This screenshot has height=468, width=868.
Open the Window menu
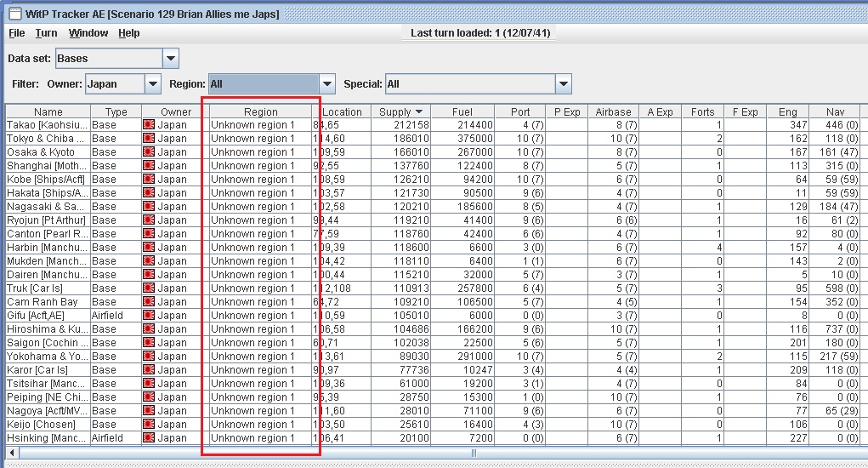click(x=88, y=33)
